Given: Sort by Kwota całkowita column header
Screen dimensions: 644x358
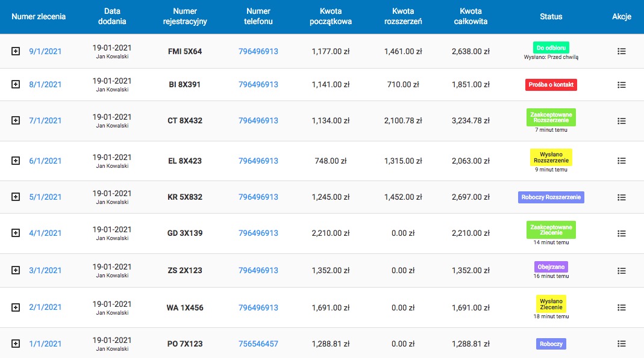Looking at the screenshot, I should [x=470, y=17].
